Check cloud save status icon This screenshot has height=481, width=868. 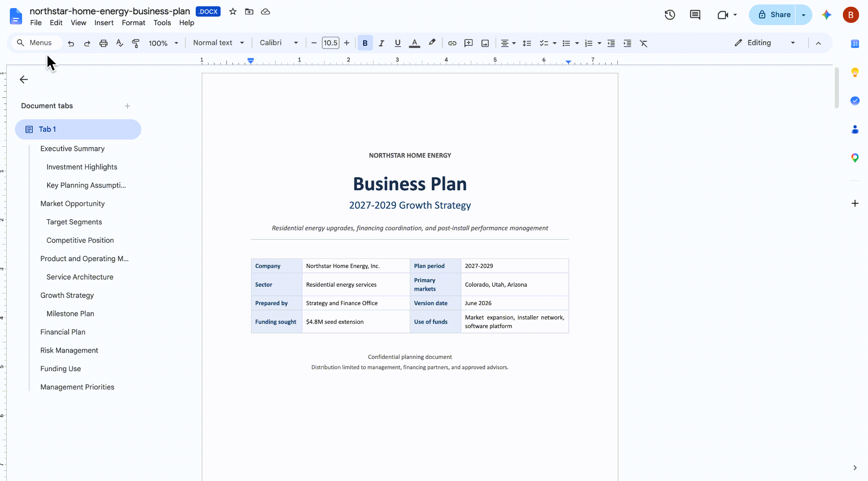pos(265,12)
